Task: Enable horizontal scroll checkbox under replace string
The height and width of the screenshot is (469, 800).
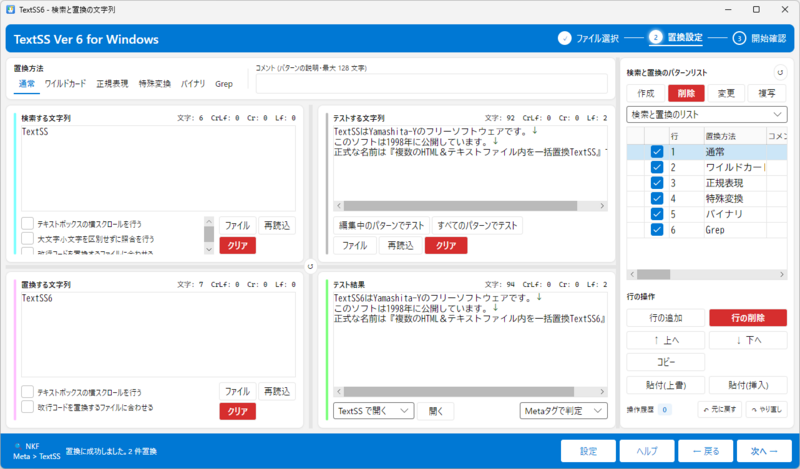Action: pos(28,392)
